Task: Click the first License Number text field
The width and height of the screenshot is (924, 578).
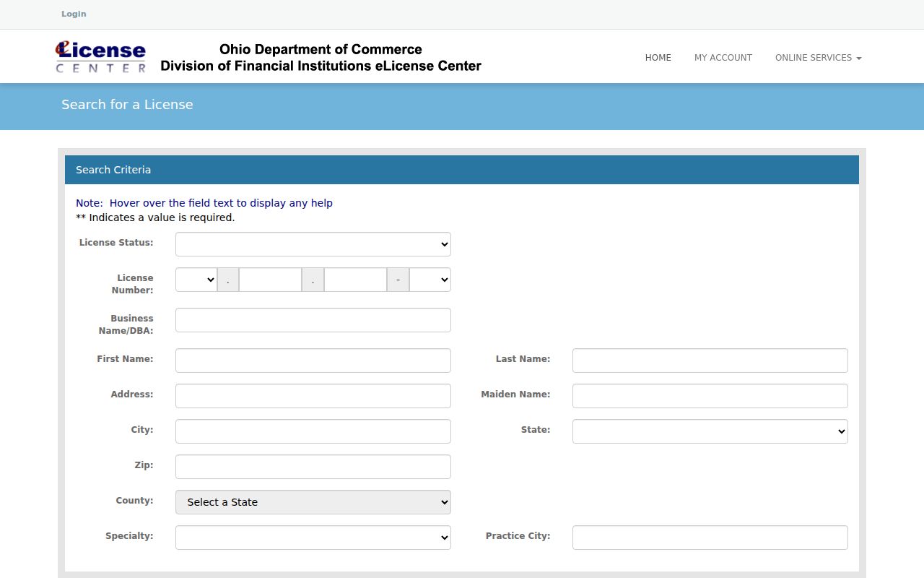Action: (270, 280)
